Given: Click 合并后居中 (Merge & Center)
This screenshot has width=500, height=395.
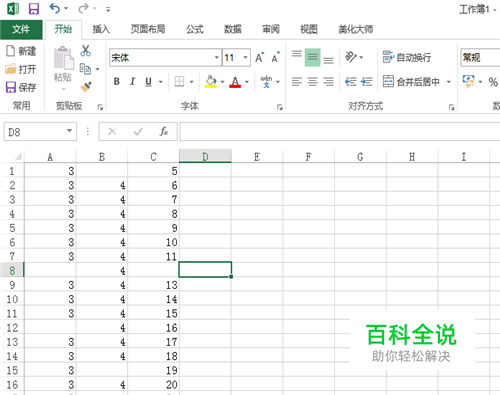Looking at the screenshot, I should (412, 82).
